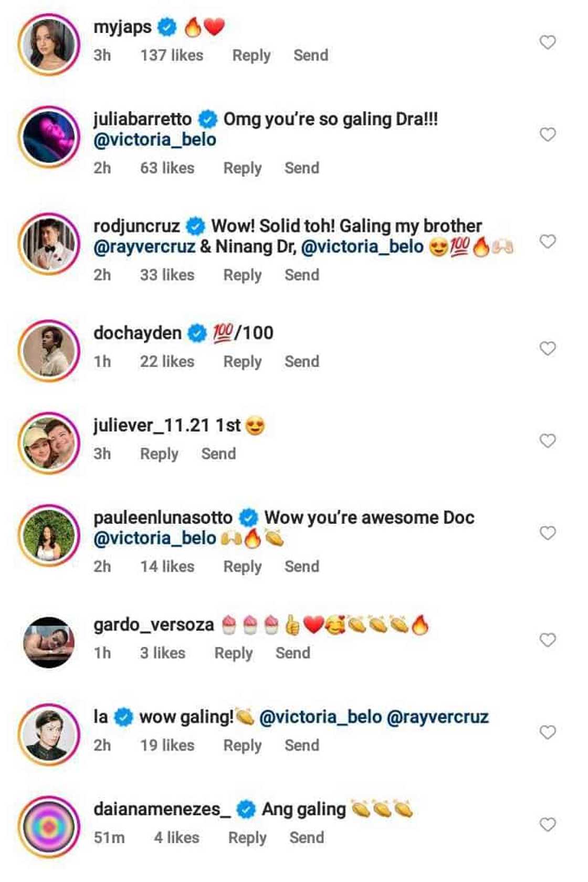Like the myjaps comment with heart icon
The width and height of the screenshot is (588, 882).
(x=548, y=43)
